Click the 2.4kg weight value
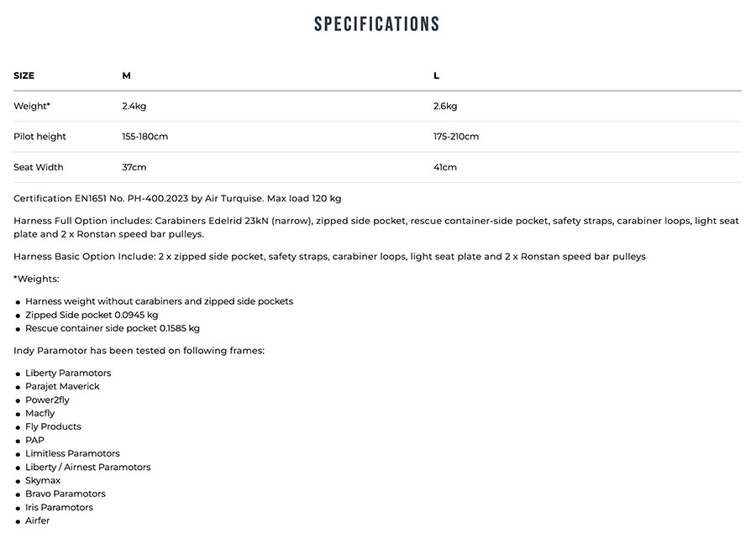This screenshot has height=543, width=756. point(134,106)
